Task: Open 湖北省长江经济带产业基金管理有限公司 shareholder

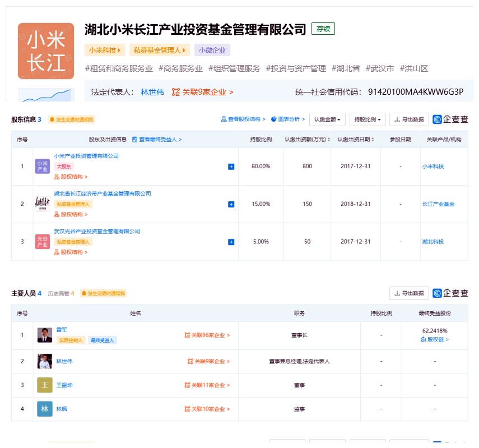Action: tap(103, 193)
